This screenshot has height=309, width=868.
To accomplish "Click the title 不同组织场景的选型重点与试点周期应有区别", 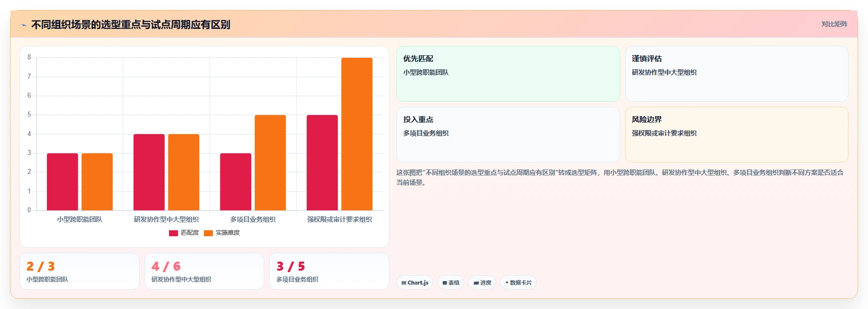I will pos(131,24).
